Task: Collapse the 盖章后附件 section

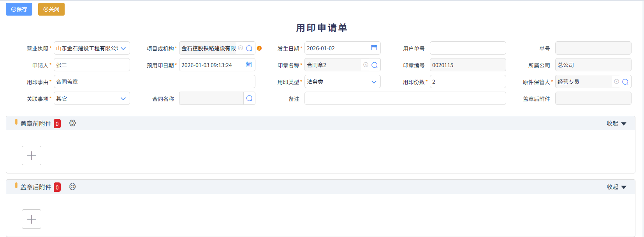Action: click(x=616, y=187)
